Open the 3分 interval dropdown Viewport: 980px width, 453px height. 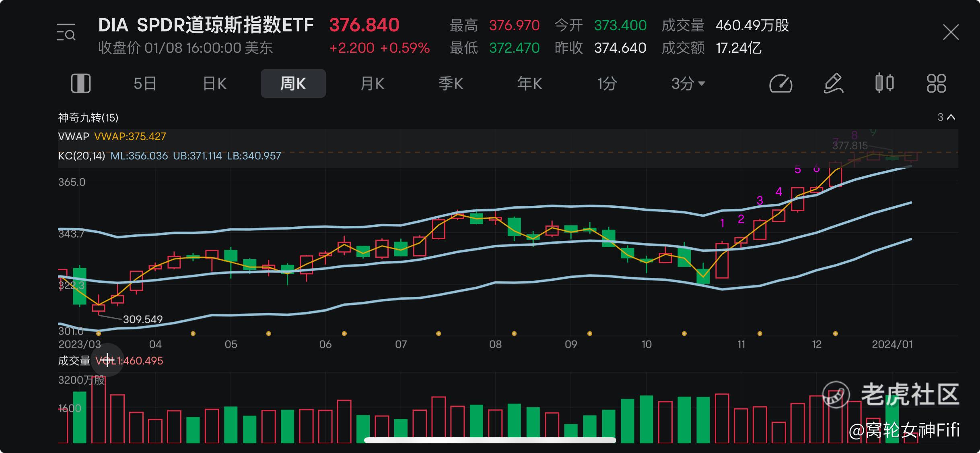[x=688, y=84]
